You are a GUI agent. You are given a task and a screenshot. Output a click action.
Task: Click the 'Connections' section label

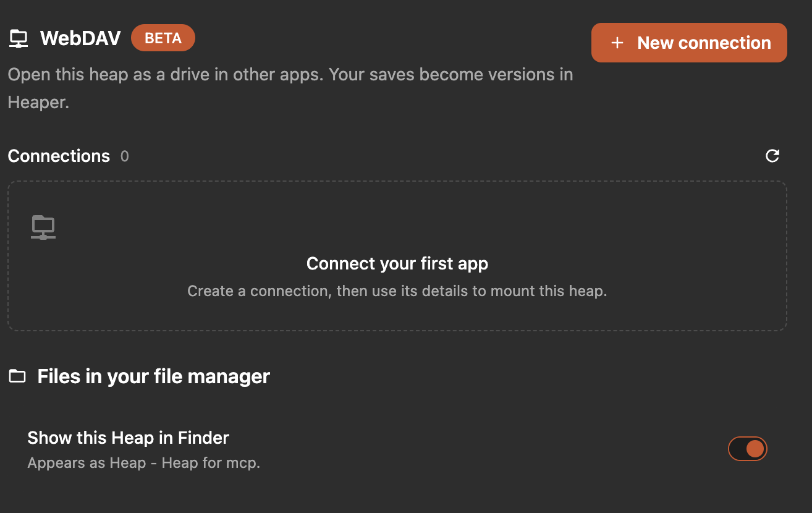point(59,156)
